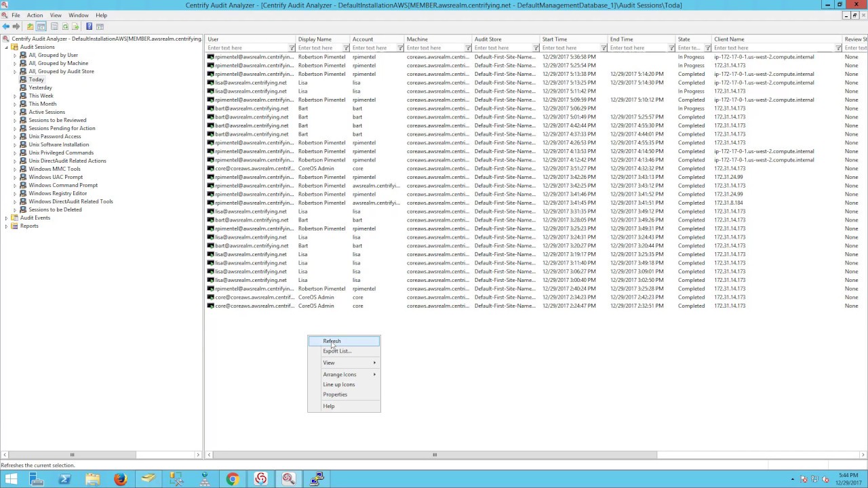Launch Google Chrome from taskbar
868x488 pixels.
(233, 479)
